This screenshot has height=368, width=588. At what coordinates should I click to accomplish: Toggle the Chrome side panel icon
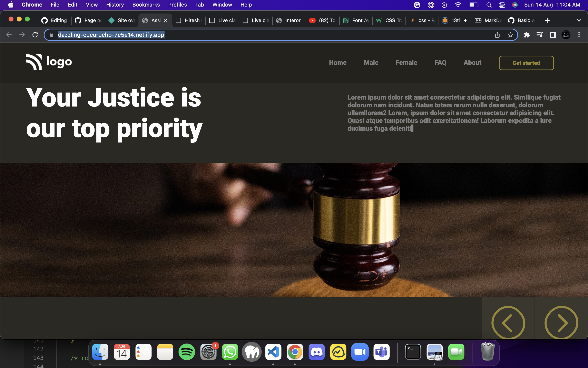(x=553, y=35)
